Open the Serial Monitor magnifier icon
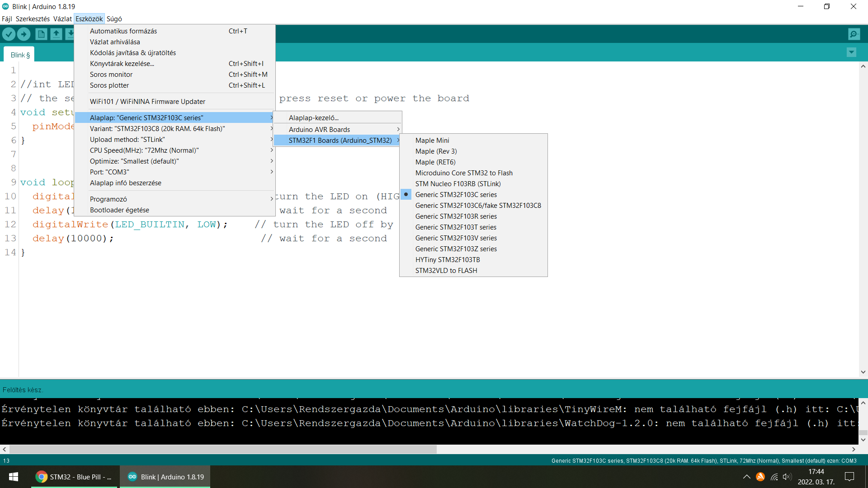Screen dimensions: 868x488 [x=854, y=34]
